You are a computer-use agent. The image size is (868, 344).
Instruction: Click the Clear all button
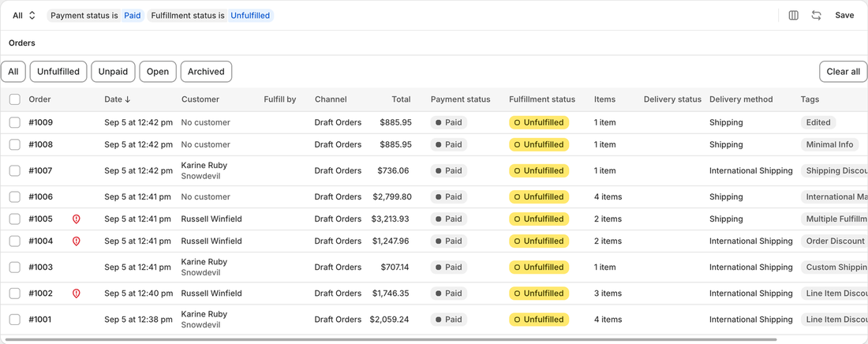843,72
